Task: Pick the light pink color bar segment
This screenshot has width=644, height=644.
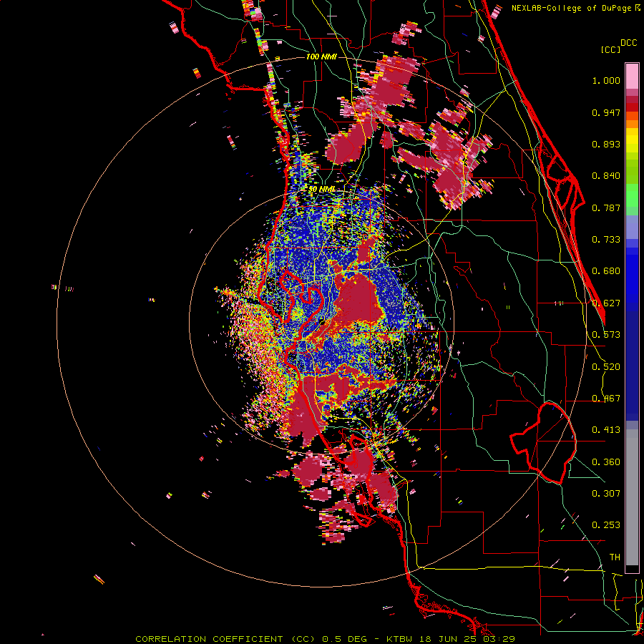Action: click(x=632, y=76)
